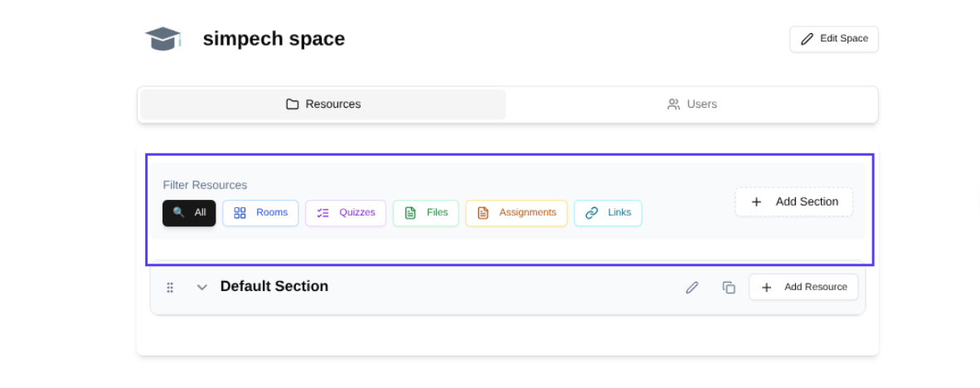Switch to the Users tab

point(692,104)
